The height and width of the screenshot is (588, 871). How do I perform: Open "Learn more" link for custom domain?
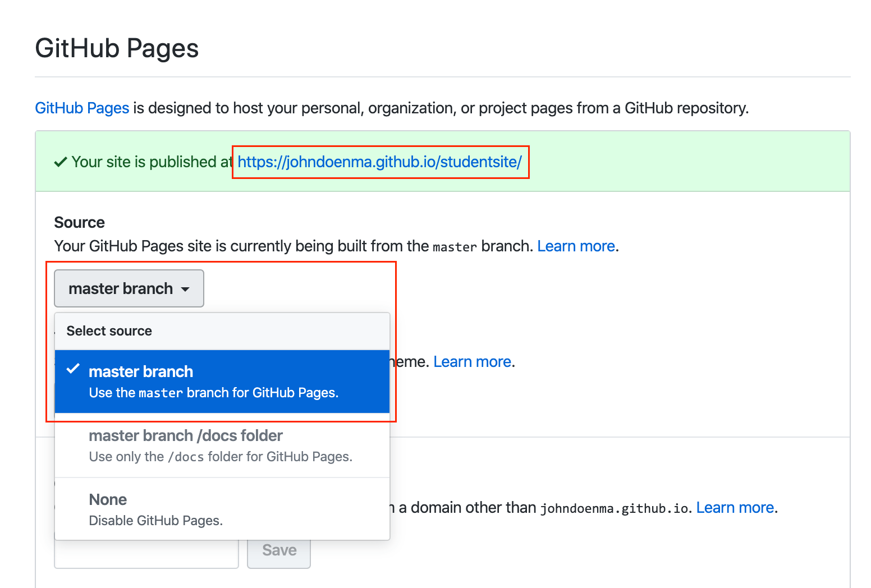[x=735, y=508]
